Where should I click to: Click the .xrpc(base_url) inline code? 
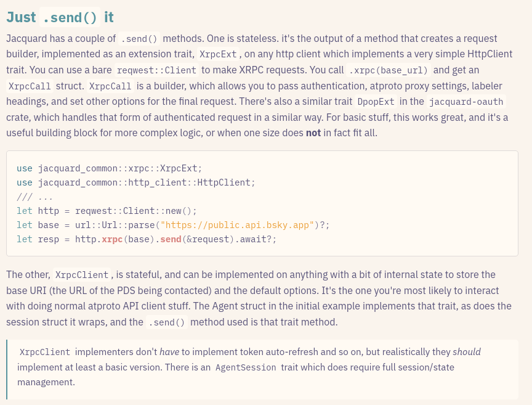pos(388,70)
